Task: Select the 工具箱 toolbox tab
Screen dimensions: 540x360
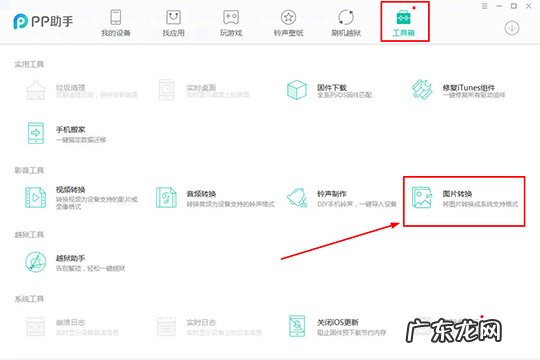Action: point(404,23)
